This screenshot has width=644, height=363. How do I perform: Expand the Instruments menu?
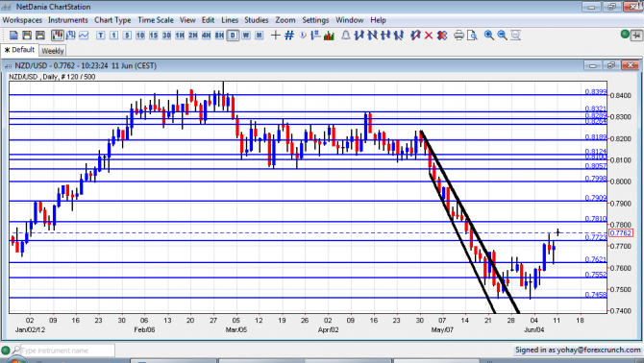tap(68, 20)
